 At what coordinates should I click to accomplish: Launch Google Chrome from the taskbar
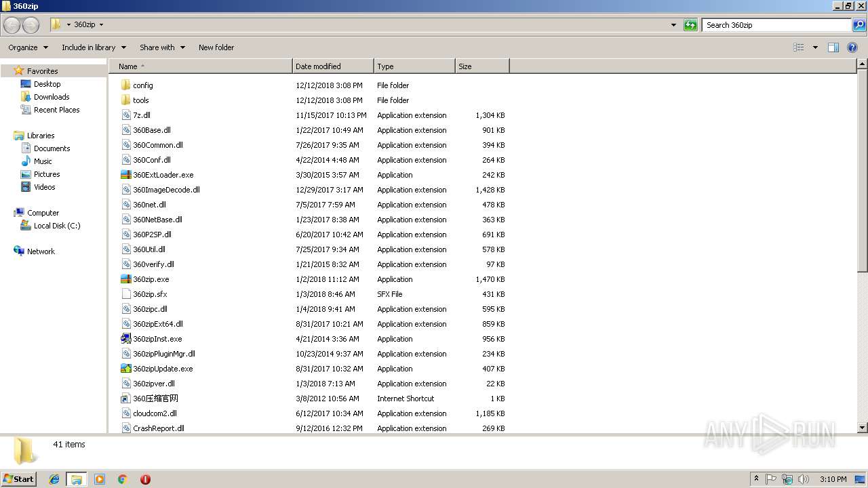(x=123, y=479)
